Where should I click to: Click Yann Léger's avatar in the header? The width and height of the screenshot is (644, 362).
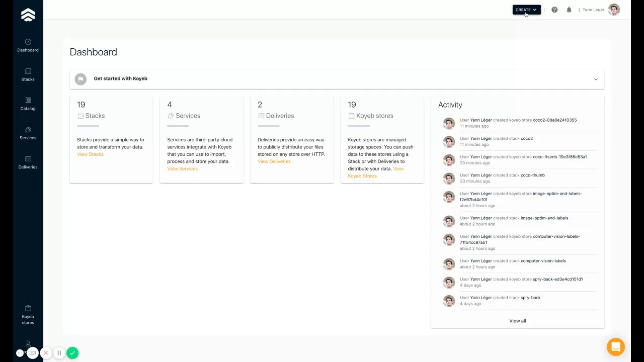click(x=614, y=10)
